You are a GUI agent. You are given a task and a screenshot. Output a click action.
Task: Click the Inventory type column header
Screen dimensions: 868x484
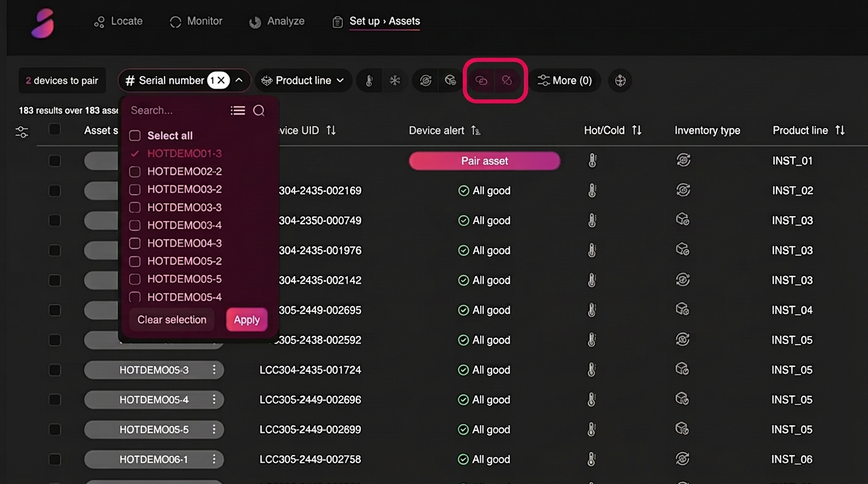pos(707,130)
